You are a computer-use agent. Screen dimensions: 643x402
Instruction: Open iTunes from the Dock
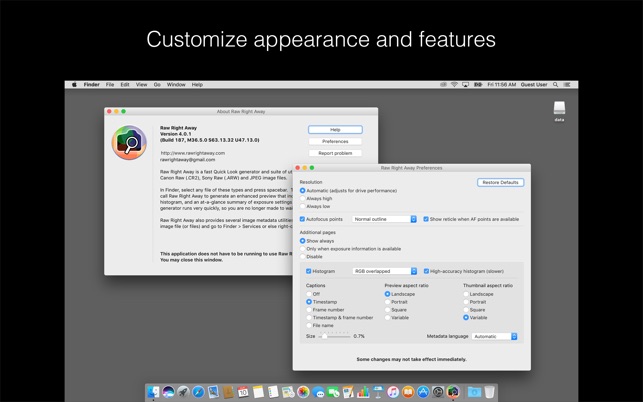(393, 392)
